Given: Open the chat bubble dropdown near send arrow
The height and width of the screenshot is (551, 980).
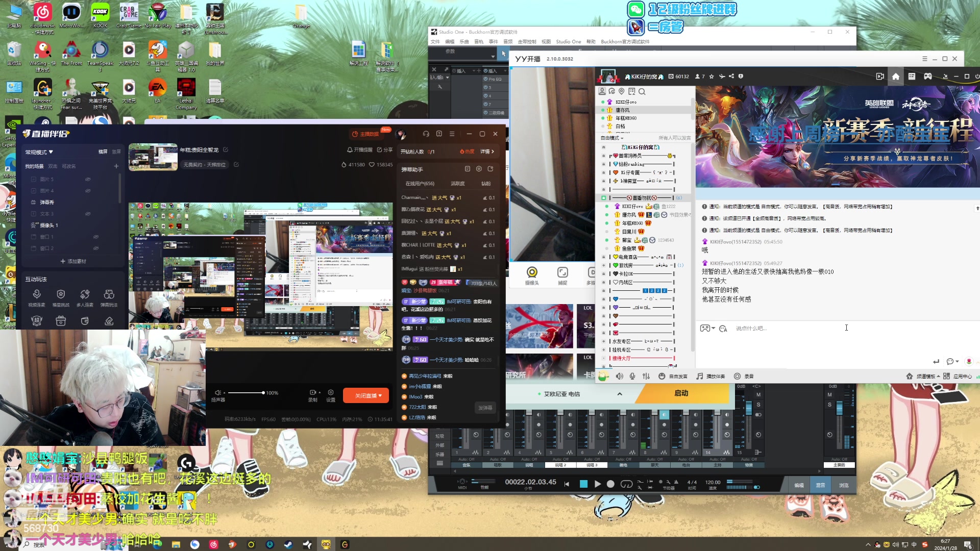Looking at the screenshot, I should click(x=952, y=361).
